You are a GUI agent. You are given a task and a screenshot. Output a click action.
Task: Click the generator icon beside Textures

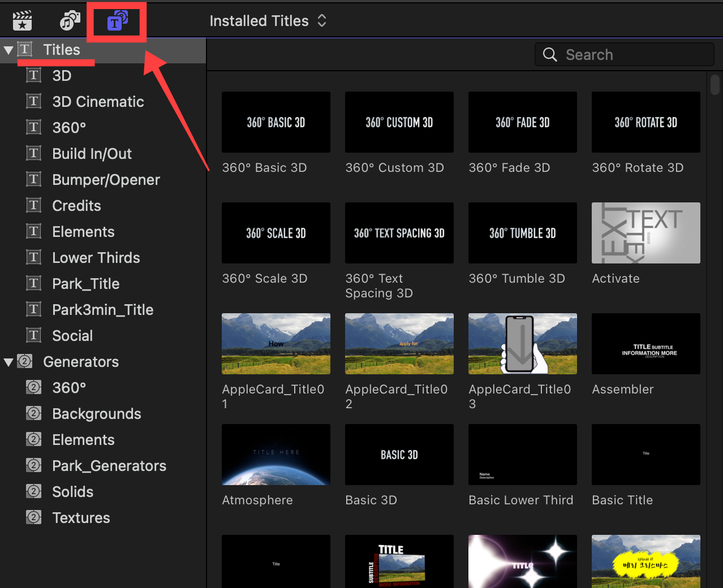tap(34, 517)
